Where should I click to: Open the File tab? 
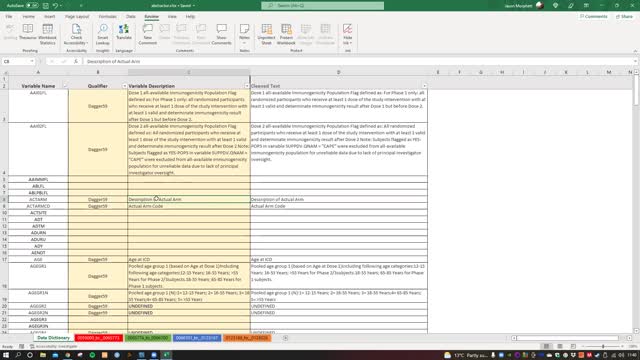pyautogui.click(x=9, y=17)
